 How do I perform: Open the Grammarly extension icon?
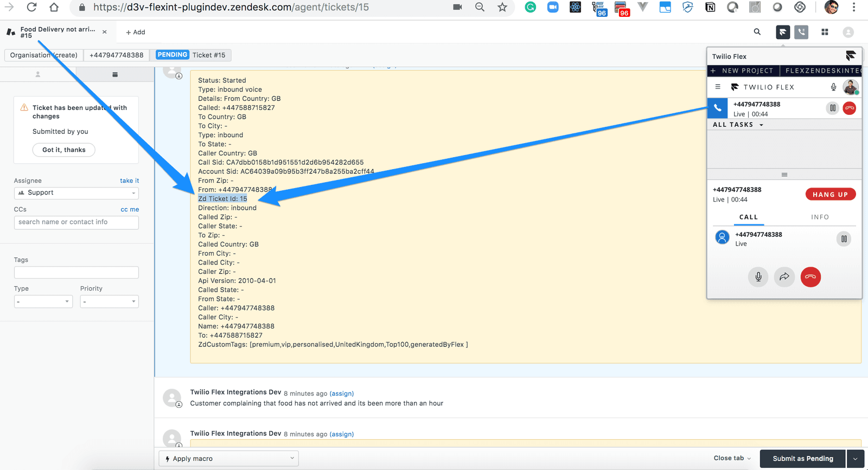pyautogui.click(x=531, y=7)
